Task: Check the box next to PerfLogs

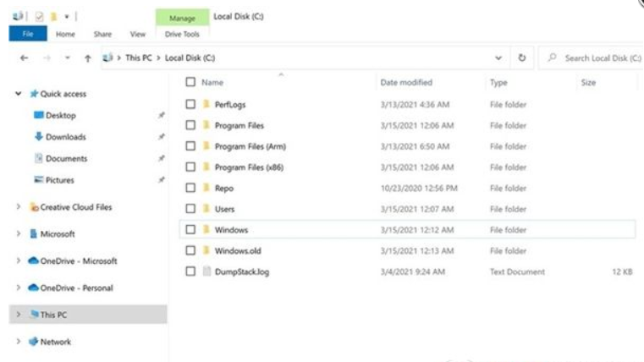Action: 190,104
